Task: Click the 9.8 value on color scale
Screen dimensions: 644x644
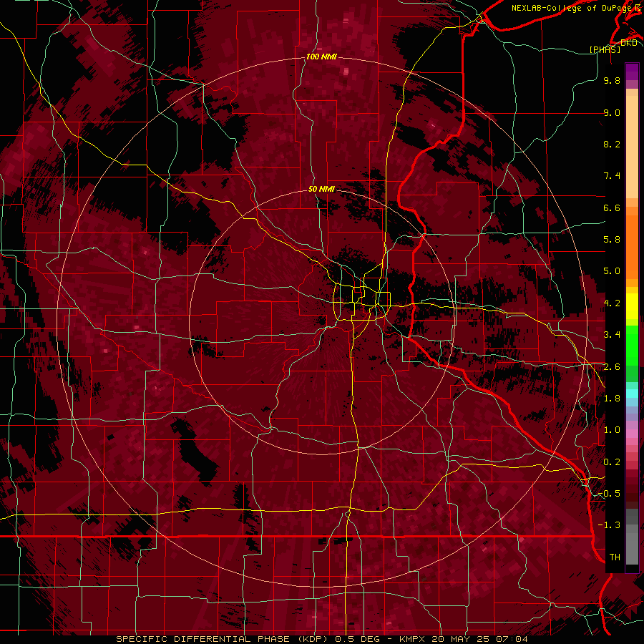Action: pos(612,80)
